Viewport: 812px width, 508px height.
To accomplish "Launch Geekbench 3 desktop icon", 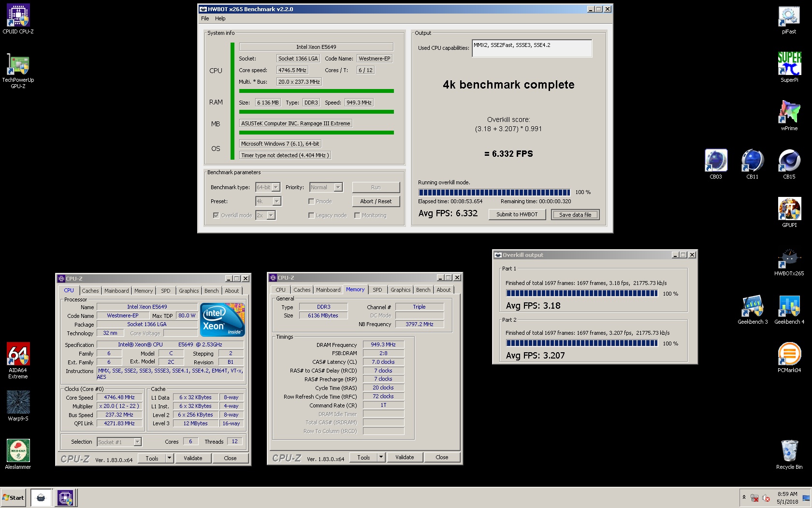I will pos(752,309).
